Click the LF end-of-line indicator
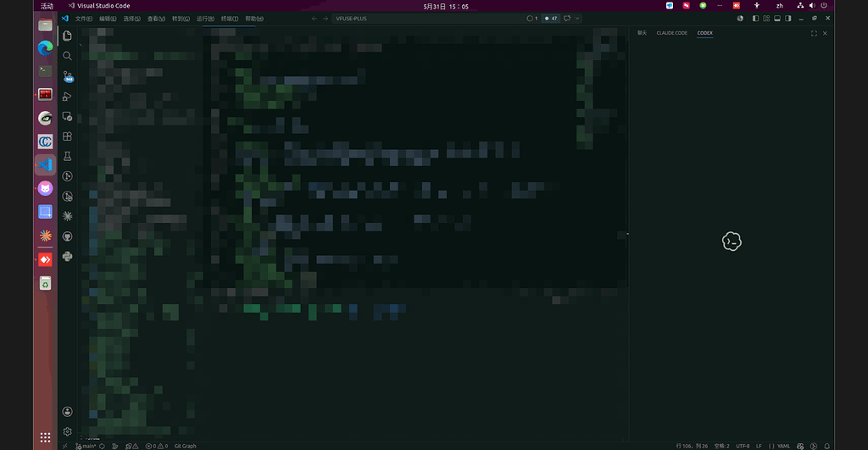This screenshot has width=868, height=450. 759,446
